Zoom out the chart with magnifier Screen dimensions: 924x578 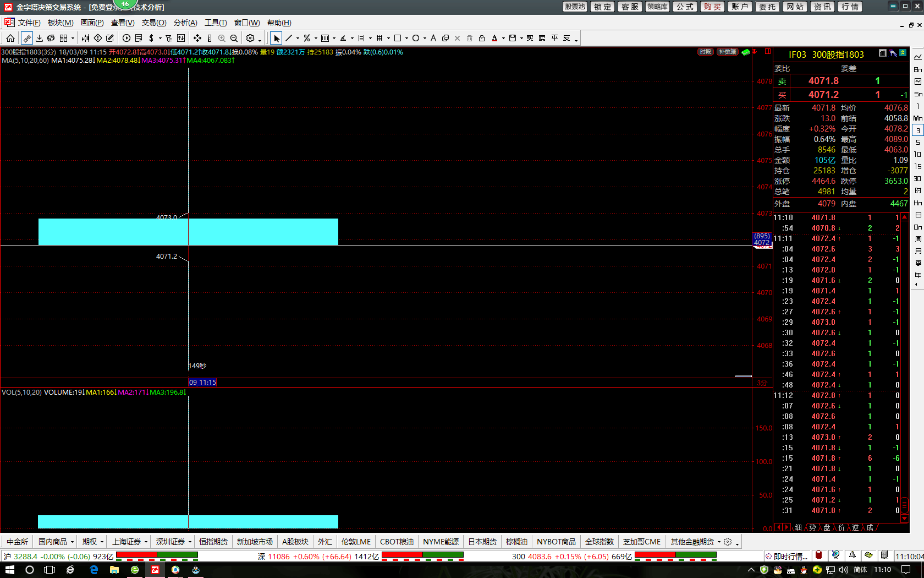click(234, 38)
